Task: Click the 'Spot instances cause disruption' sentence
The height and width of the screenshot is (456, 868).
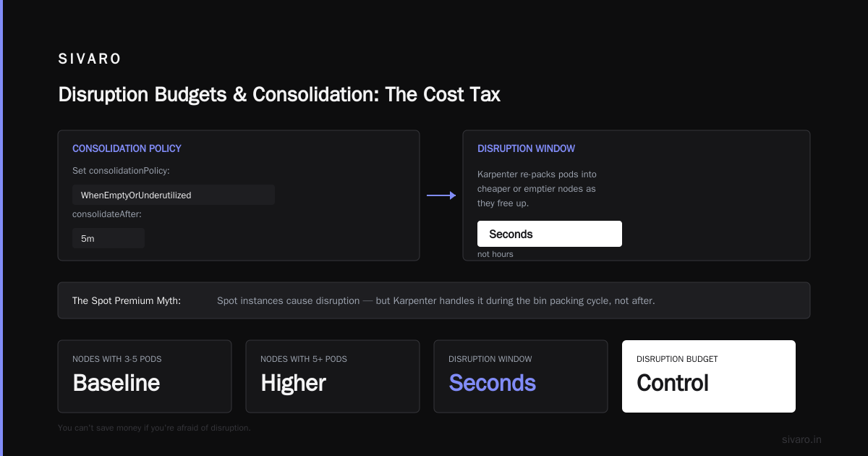Action: click(436, 300)
